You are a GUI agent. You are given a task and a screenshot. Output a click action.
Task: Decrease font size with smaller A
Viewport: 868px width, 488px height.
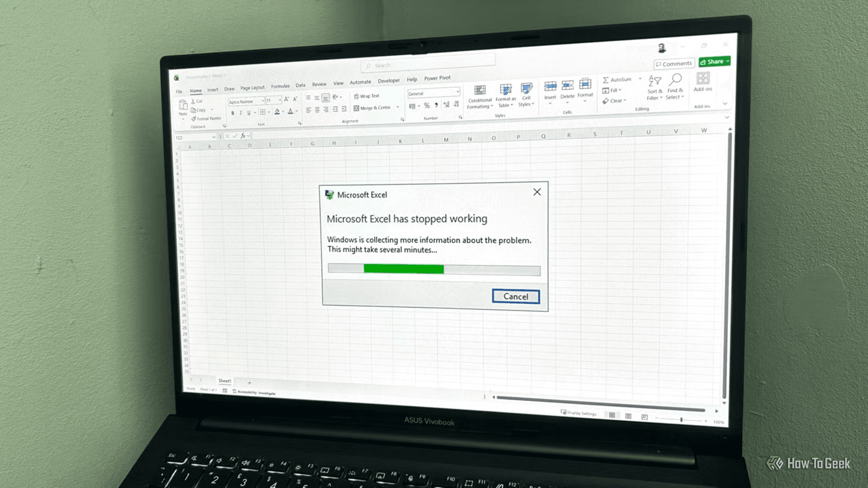coord(295,99)
